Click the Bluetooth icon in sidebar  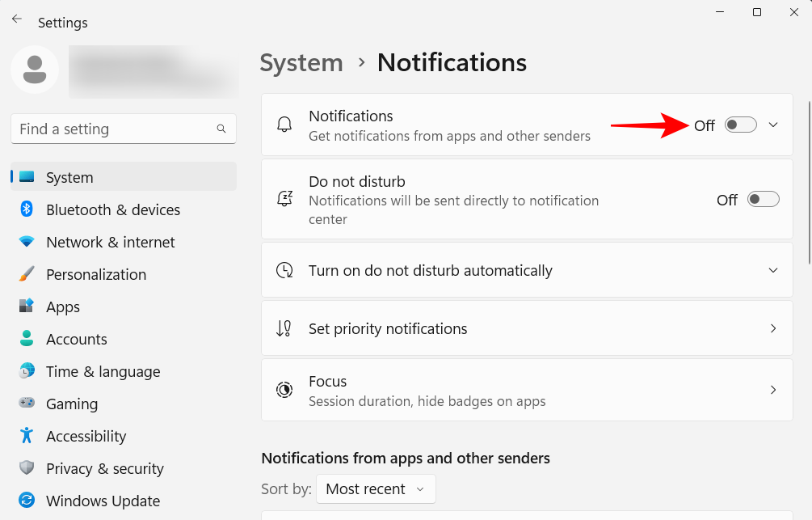click(27, 209)
